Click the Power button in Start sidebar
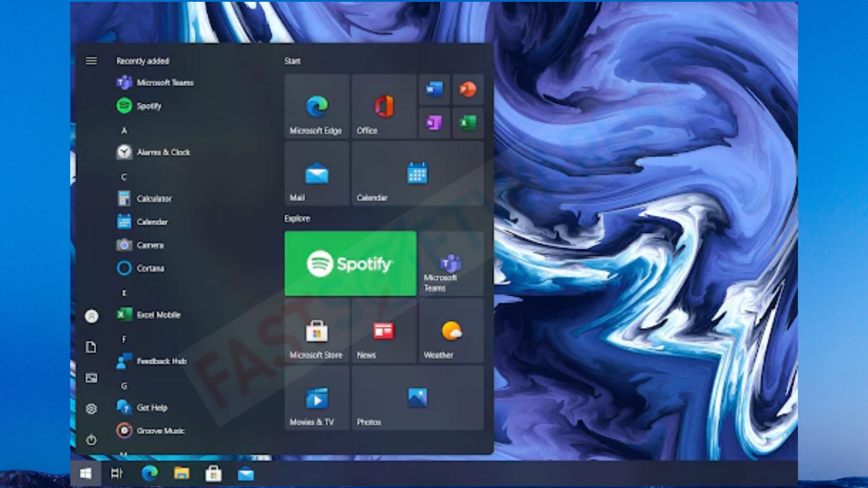Viewport: 868px width, 488px height. pos(91,440)
